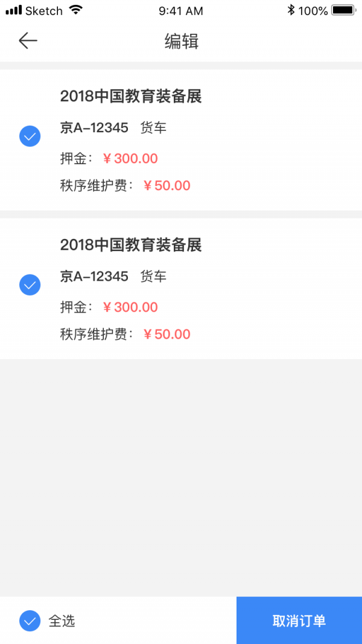Click the 全选 label text
The height and width of the screenshot is (644, 362).
62,620
